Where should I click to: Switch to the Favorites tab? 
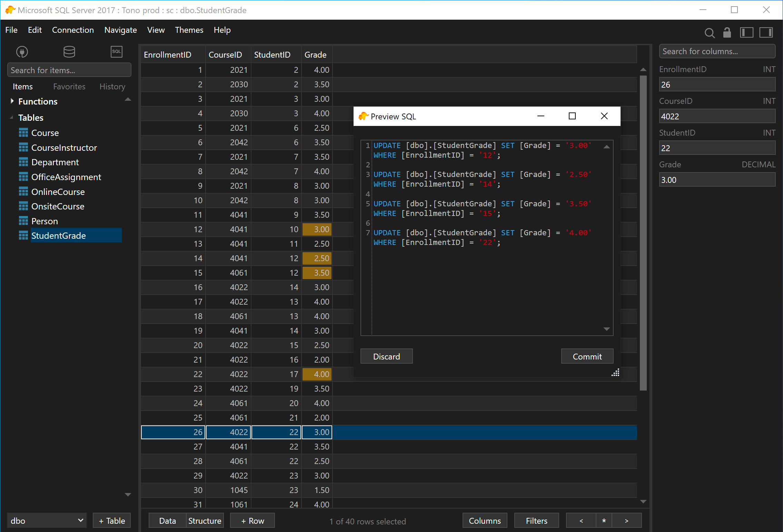[x=69, y=87]
